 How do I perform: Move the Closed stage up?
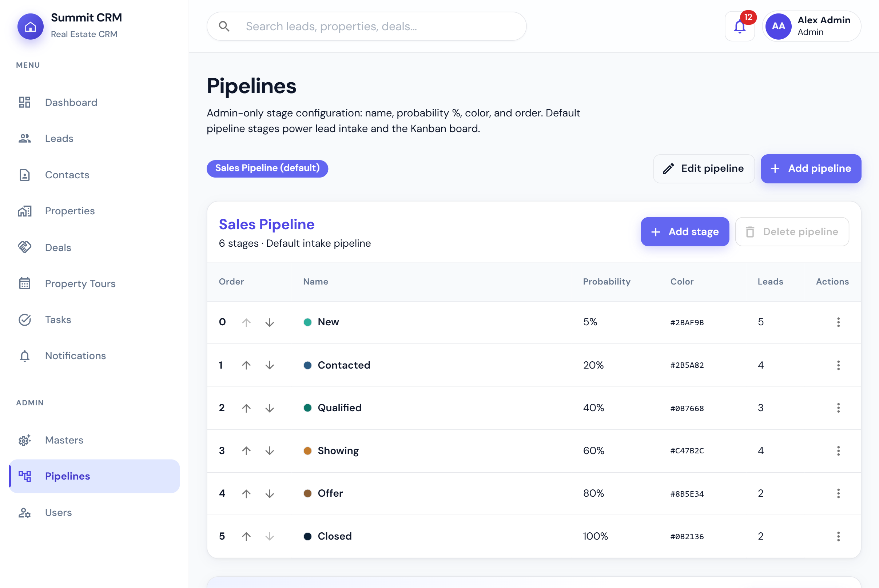(x=246, y=536)
